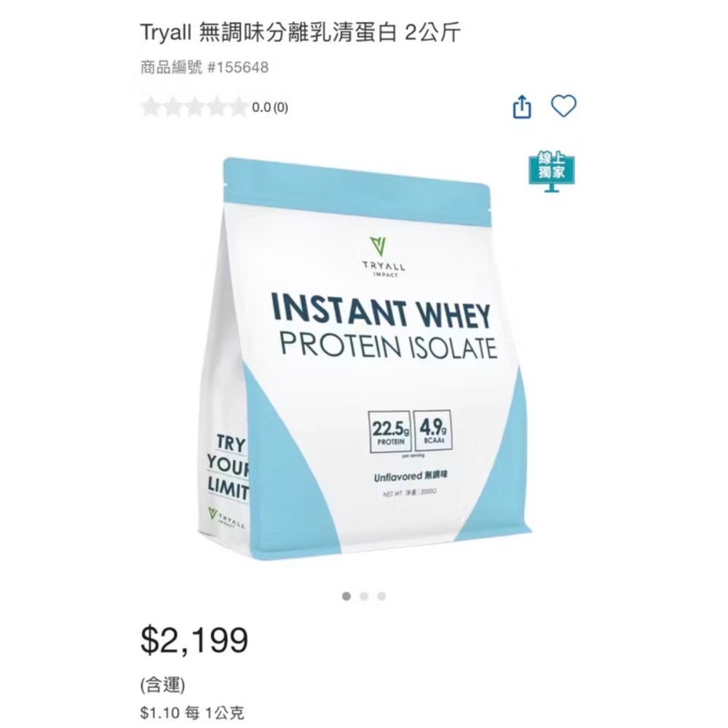Show the first product image dot
The width and height of the screenshot is (728, 728).
[347, 596]
